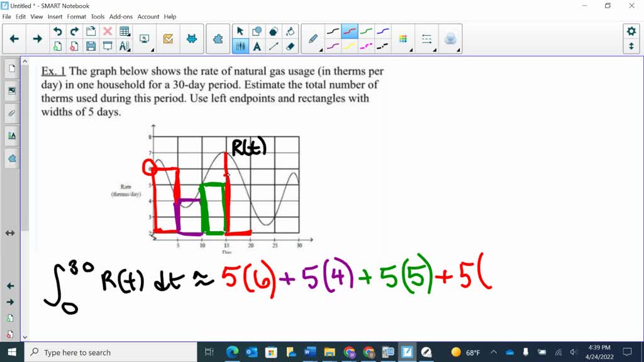
Task: Open Microsoft Edge from the taskbar
Action: (x=232, y=352)
